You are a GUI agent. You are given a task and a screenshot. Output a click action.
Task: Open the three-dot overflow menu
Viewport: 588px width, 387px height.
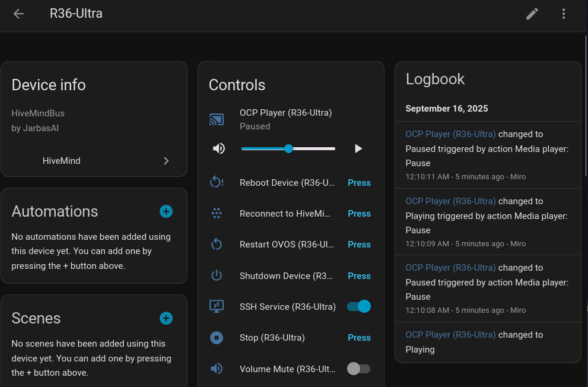[564, 14]
